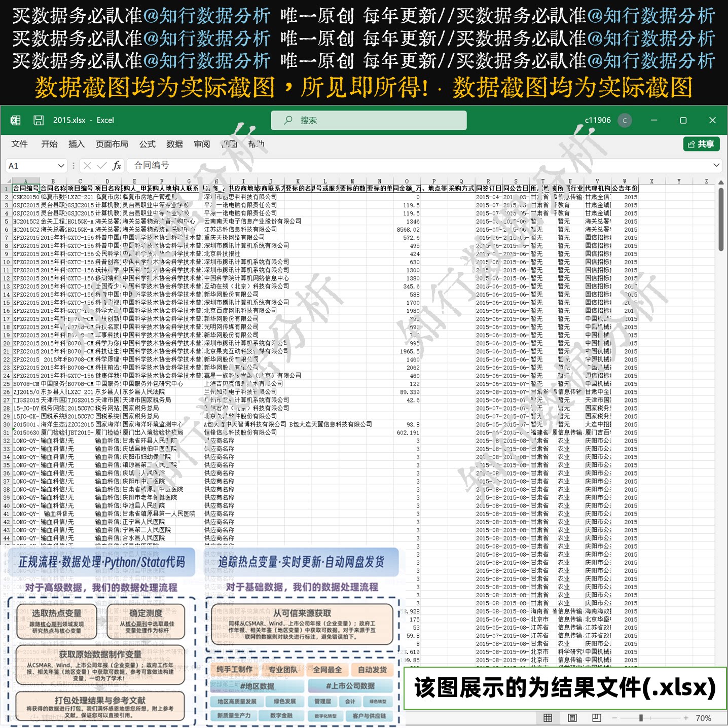Select the amount cell 572.6
This screenshot has height=728, width=728.
(407, 237)
